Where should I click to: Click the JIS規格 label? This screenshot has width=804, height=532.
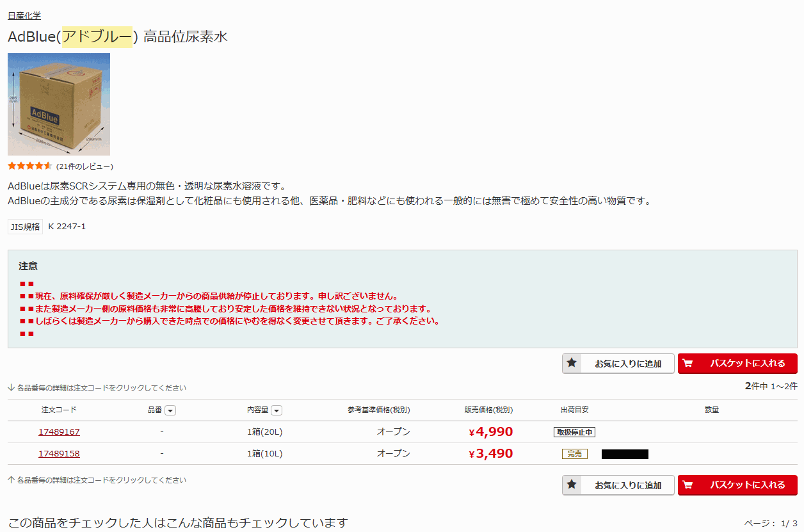[x=25, y=227]
